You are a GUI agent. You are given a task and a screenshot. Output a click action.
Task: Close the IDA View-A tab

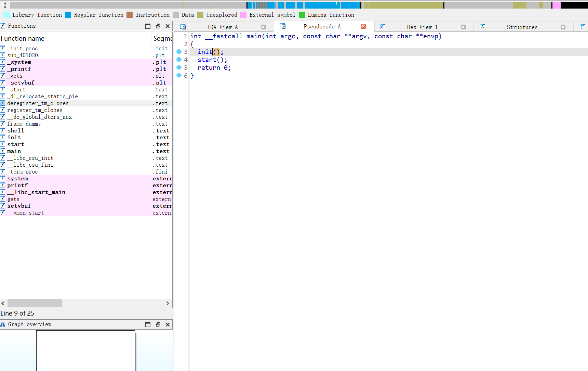263,27
